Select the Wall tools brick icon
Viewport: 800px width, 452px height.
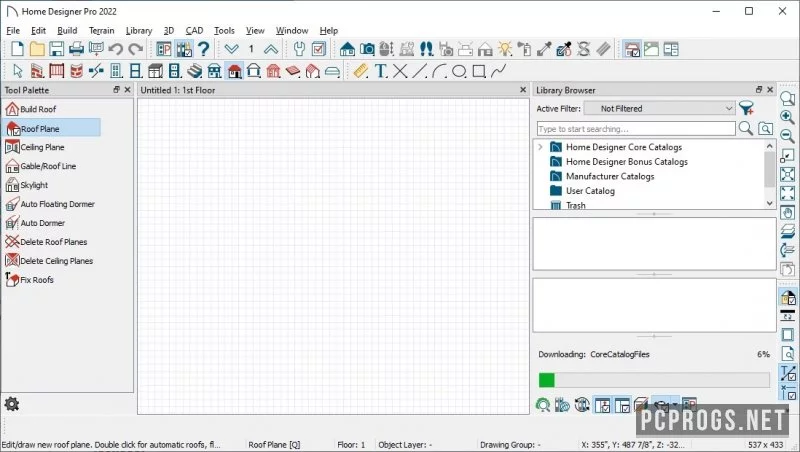37,71
